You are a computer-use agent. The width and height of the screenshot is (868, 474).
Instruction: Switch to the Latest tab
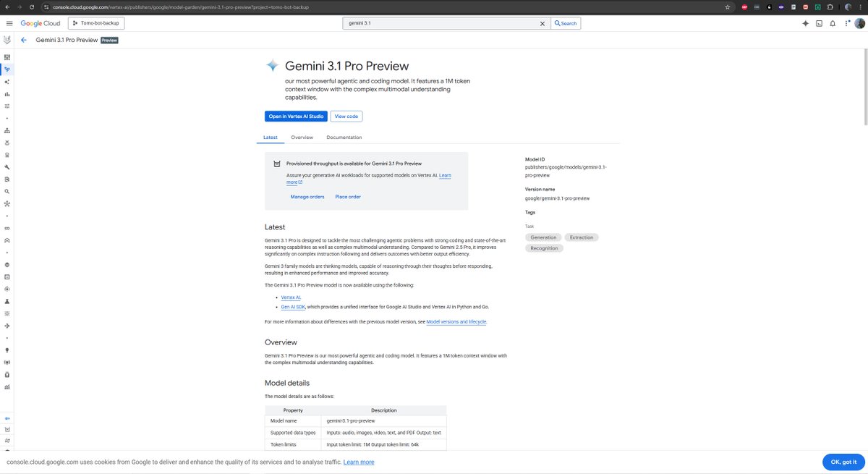pos(270,137)
